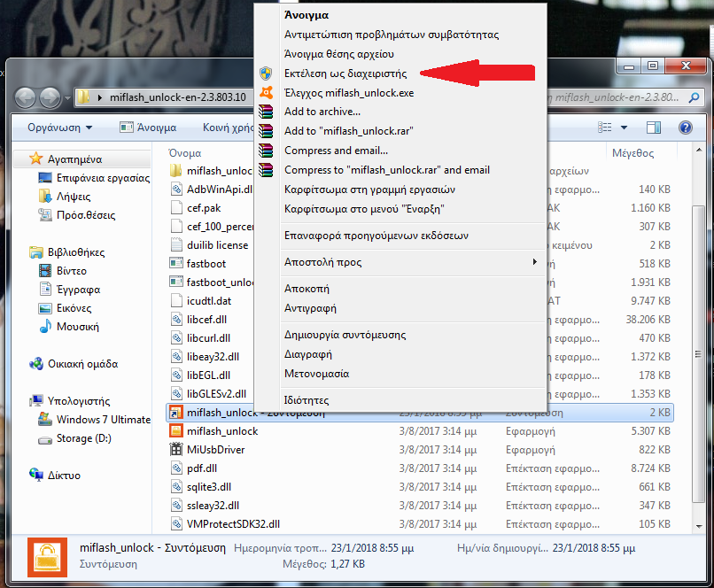This screenshot has width=714, height=588.
Task: Choose Αντιμετώπιση προβλημάτων συμβατότητας
Action: point(392,35)
